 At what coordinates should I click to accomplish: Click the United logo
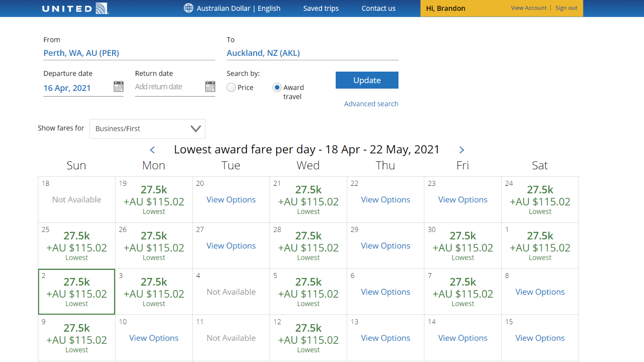pos(75,8)
